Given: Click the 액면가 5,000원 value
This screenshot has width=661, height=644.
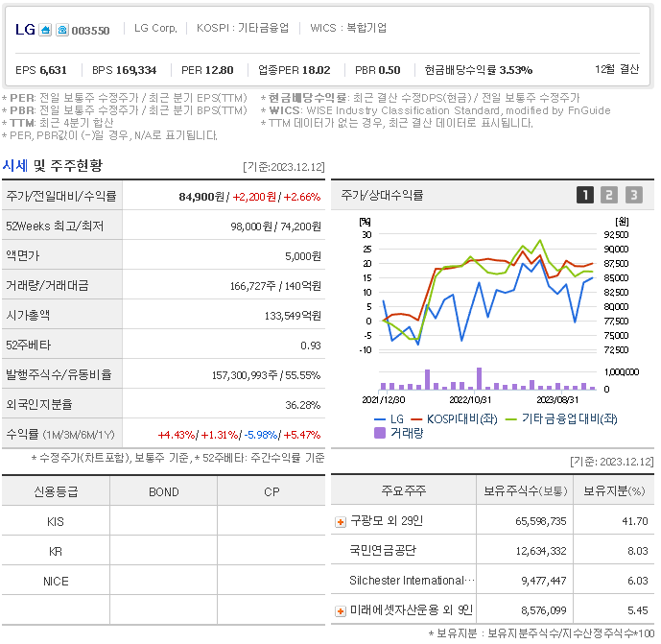Looking at the screenshot, I should pyautogui.click(x=303, y=256).
